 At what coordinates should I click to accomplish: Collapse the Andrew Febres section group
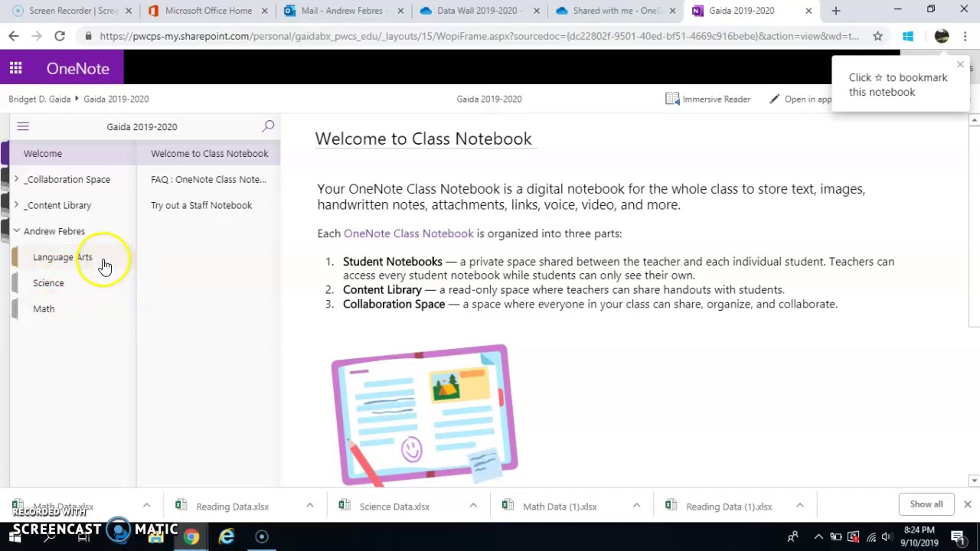pos(16,231)
